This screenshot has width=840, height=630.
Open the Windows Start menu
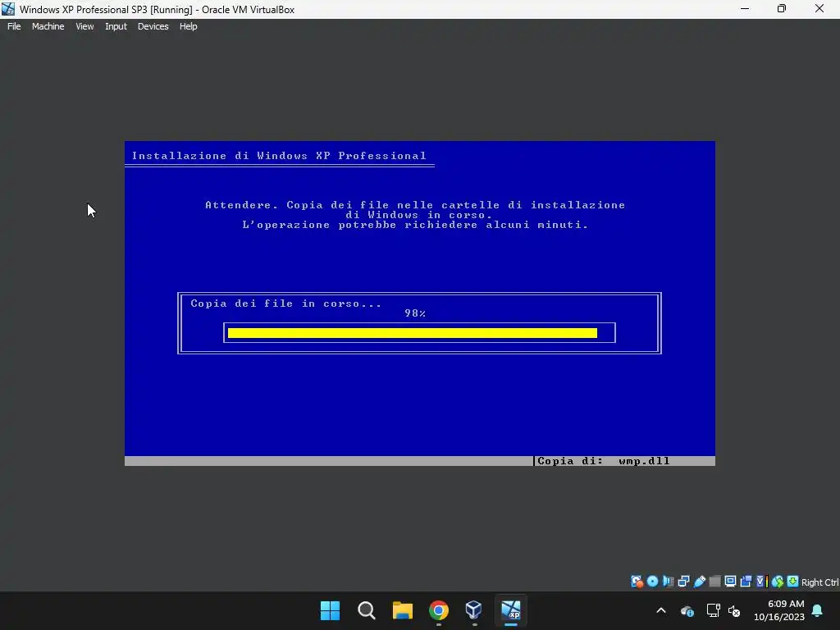(330, 610)
